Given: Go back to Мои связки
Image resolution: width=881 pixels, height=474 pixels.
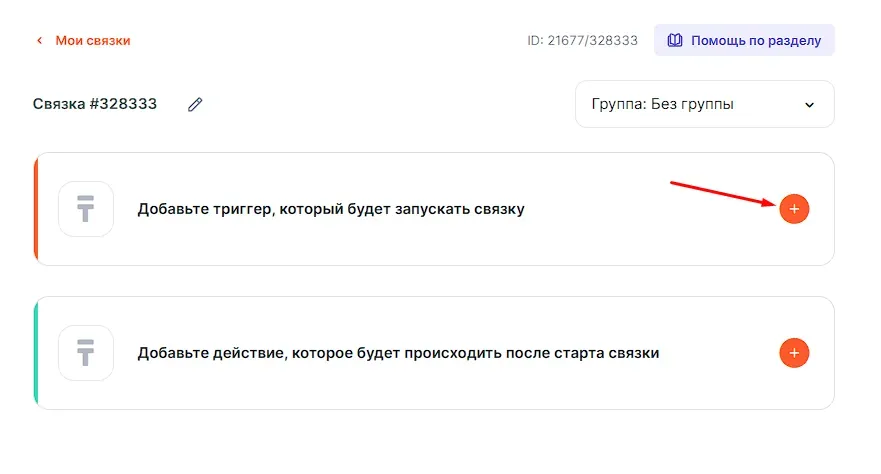Looking at the screenshot, I should [92, 41].
